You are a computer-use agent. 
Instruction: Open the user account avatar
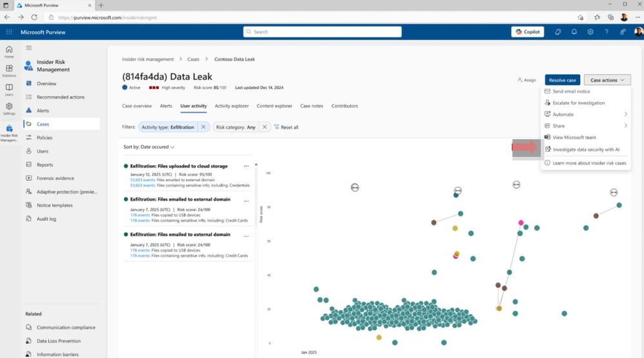pos(638,32)
